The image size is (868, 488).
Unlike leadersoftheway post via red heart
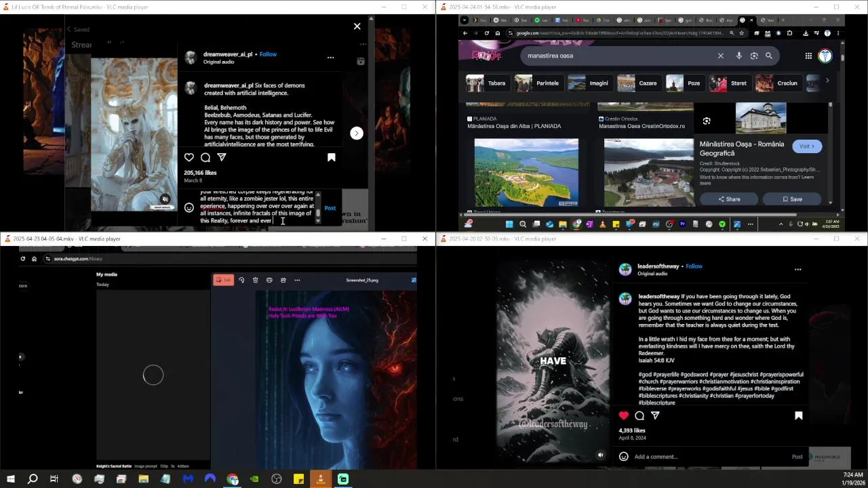tap(624, 415)
